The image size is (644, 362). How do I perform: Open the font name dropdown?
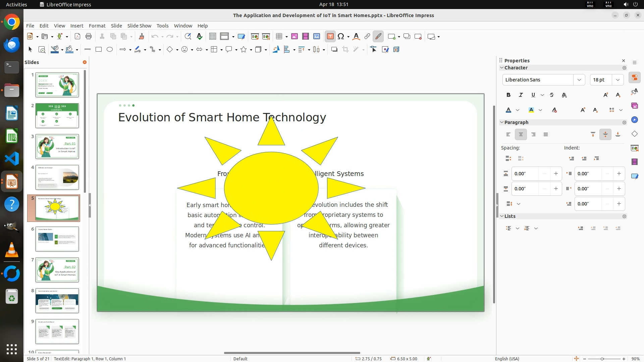[x=579, y=80]
